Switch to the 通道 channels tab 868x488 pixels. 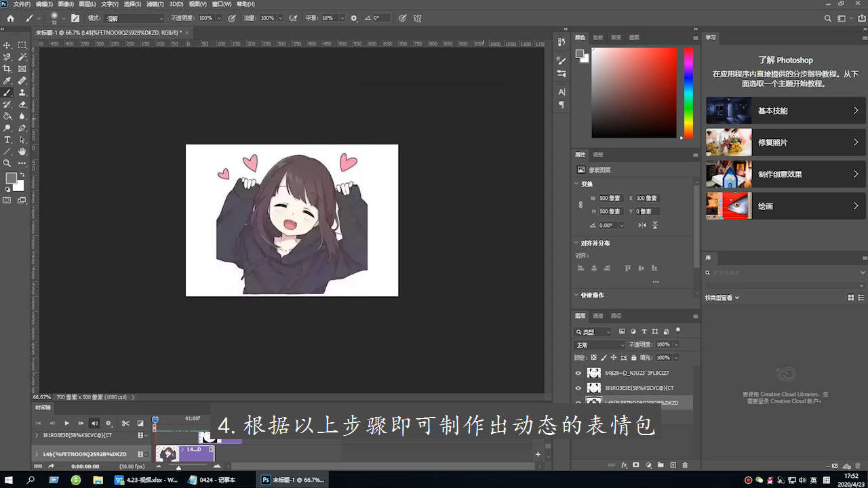598,316
